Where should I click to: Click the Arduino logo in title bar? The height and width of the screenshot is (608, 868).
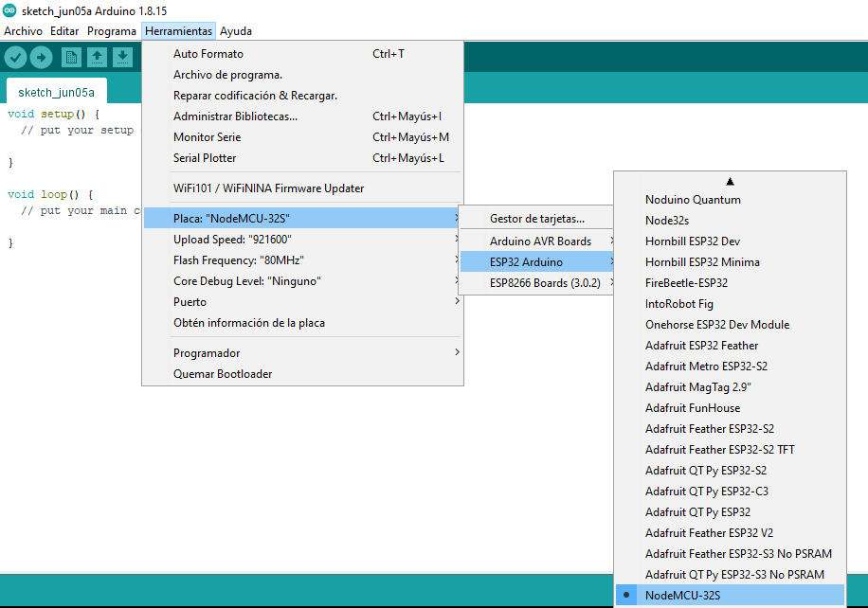click(9, 9)
